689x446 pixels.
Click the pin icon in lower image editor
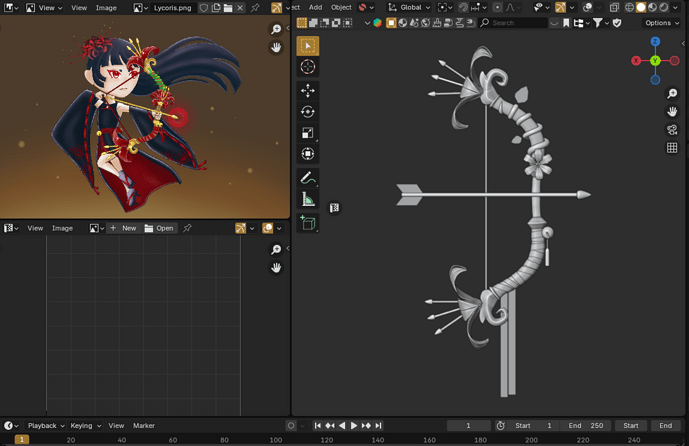pyautogui.click(x=187, y=228)
